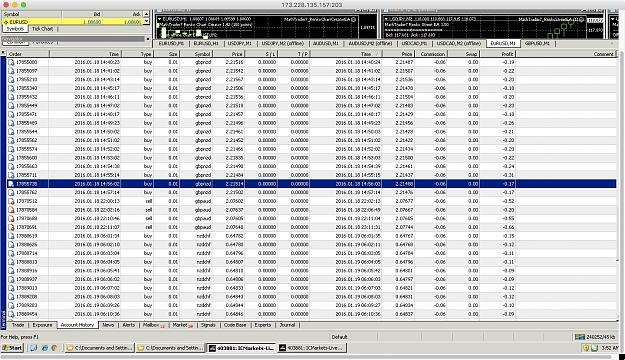Click Market Watch scroll down arrow

[x=146, y=22]
